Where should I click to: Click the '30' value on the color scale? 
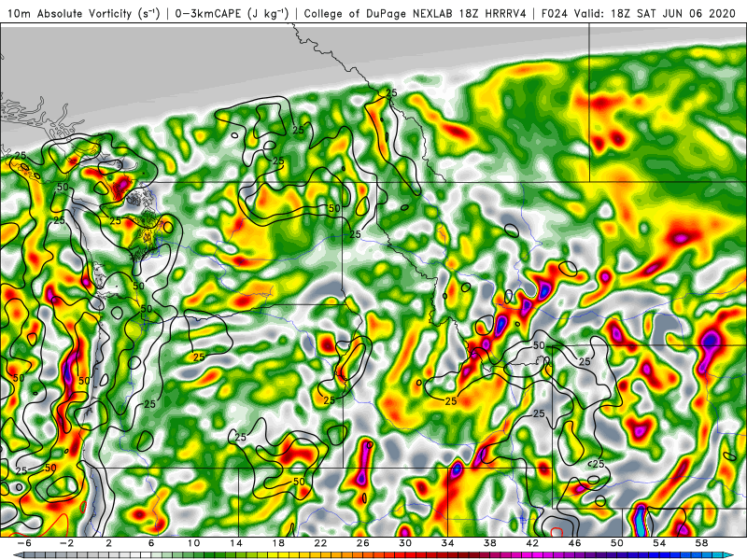[x=405, y=543]
